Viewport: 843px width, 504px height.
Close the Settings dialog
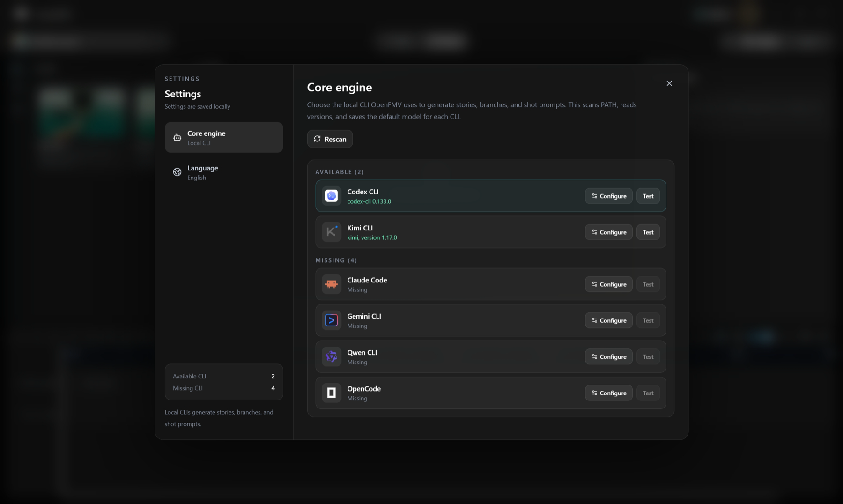click(x=669, y=83)
